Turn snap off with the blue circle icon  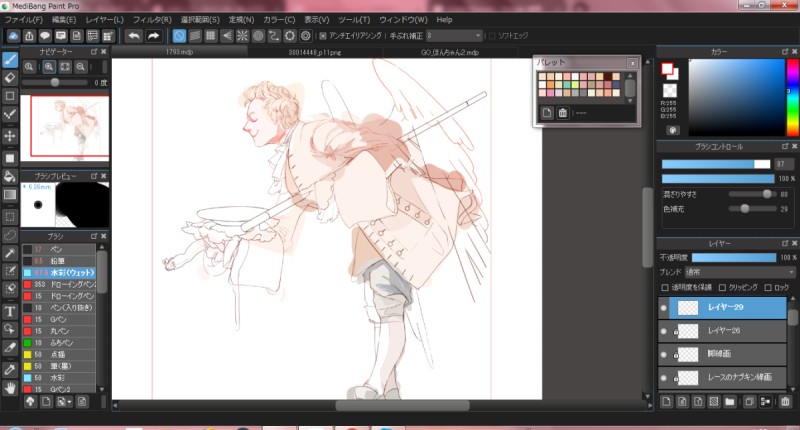pos(179,36)
